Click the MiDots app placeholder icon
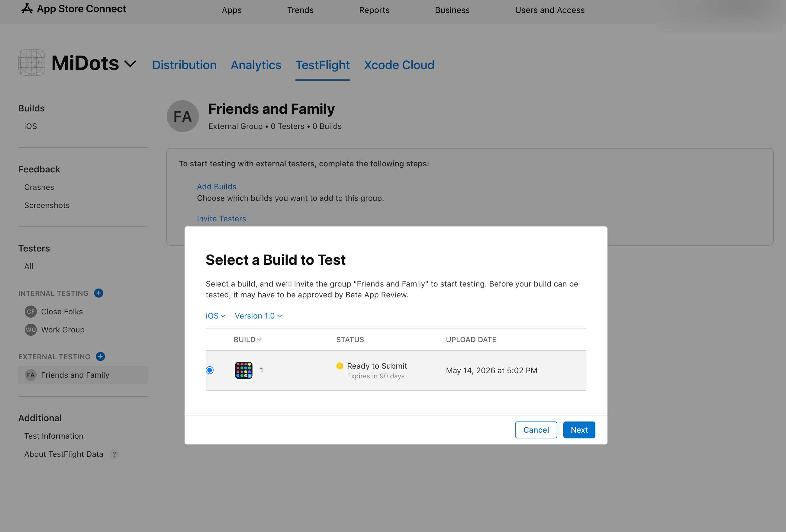Viewport: 786px width, 532px height. click(x=31, y=62)
